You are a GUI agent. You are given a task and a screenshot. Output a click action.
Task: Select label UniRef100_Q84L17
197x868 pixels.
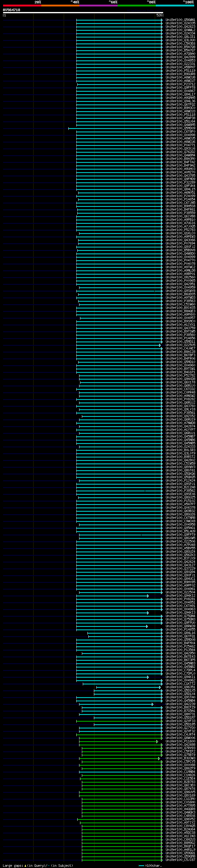(180, 94)
